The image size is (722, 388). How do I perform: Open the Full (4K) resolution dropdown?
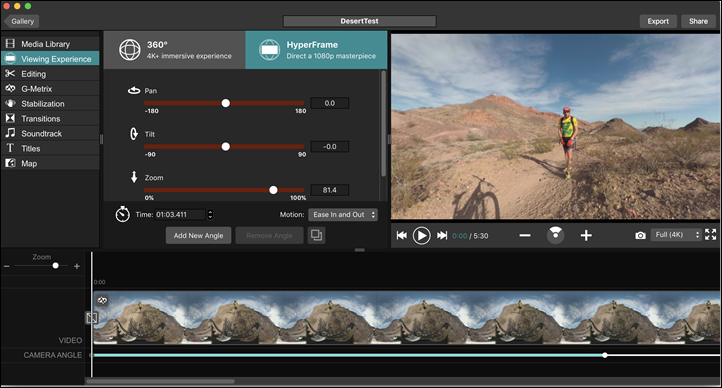click(676, 235)
